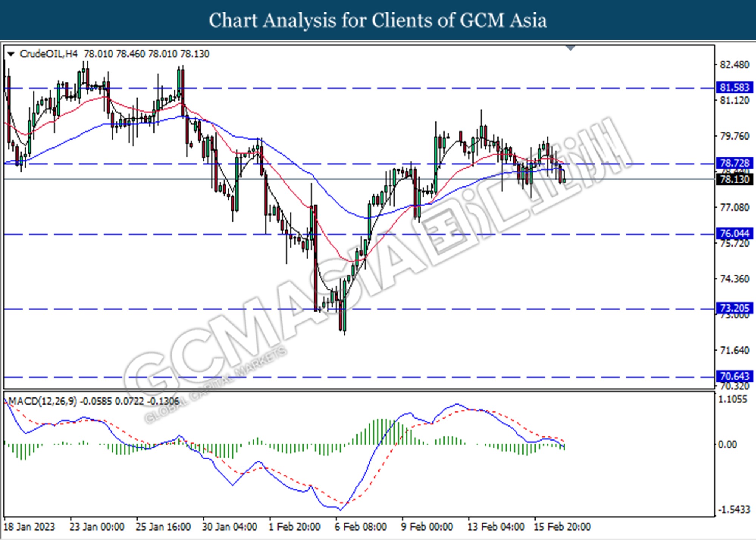The height and width of the screenshot is (540, 756).
Task: Select the 70.643 price level label
Action: 734,376
